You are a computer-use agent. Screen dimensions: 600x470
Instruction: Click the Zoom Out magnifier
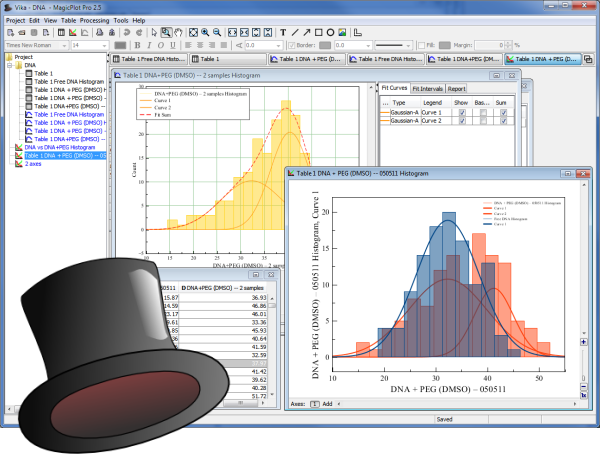217,33
